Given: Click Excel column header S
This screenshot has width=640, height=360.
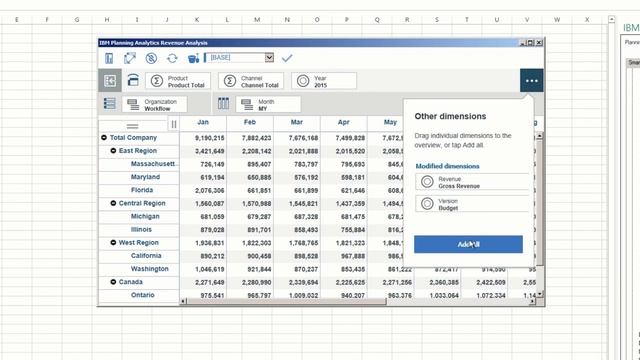Looking at the screenshot, I should [x=437, y=20].
